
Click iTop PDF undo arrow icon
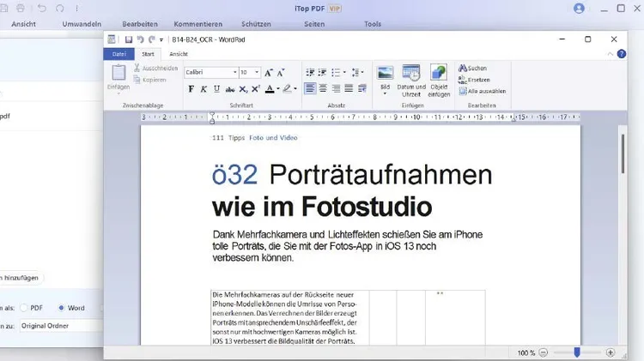click(42, 9)
